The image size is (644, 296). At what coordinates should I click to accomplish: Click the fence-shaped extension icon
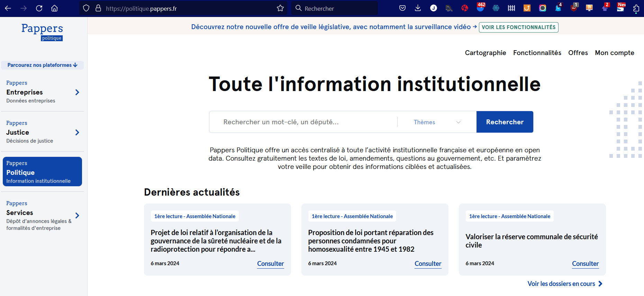pos(511,8)
